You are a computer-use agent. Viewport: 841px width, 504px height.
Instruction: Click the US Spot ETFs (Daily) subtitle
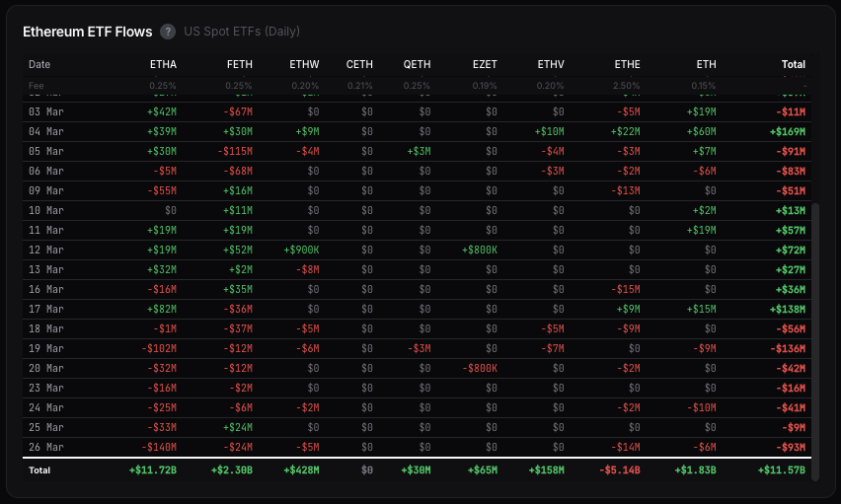pos(242,32)
